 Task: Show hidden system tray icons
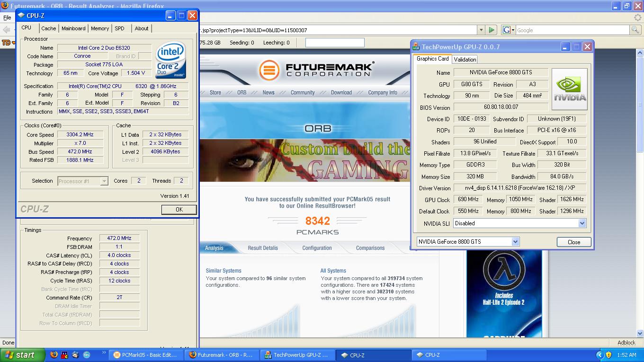[599, 355]
